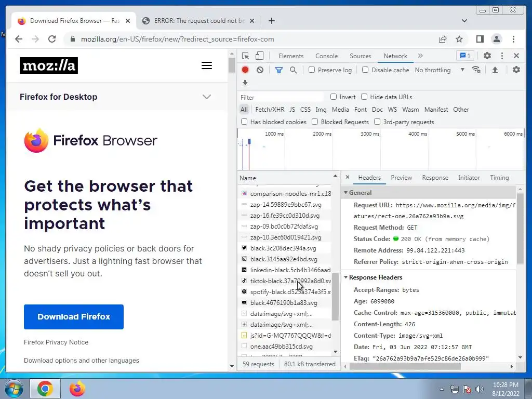This screenshot has width=532, height=399.
Task: Switch to the Elements tab
Action: [291, 56]
